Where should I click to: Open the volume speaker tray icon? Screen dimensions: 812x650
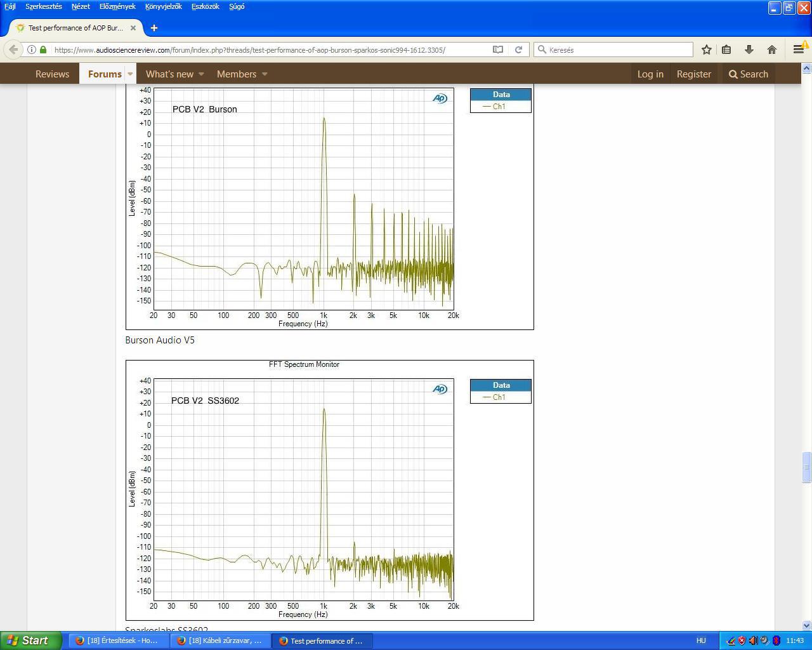[753, 640]
